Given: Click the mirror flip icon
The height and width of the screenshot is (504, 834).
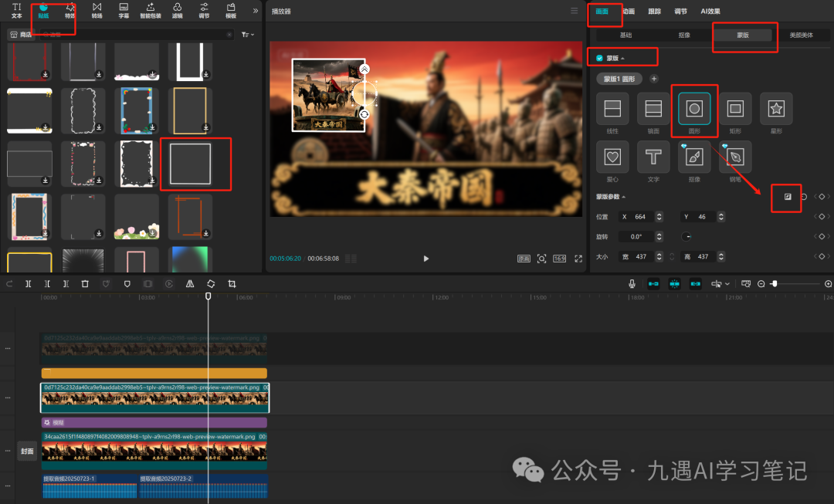Looking at the screenshot, I should point(190,284).
